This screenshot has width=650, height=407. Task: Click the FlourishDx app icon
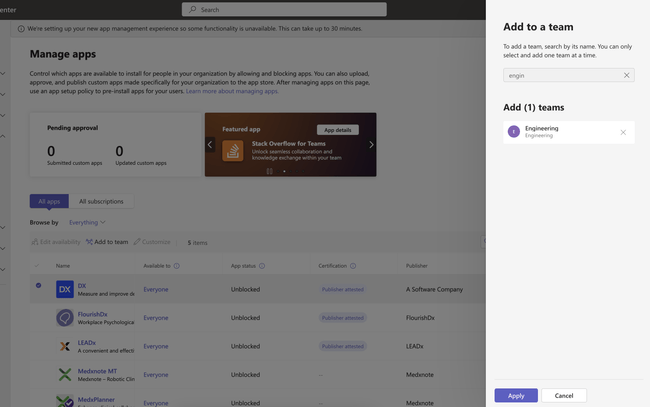(x=65, y=318)
